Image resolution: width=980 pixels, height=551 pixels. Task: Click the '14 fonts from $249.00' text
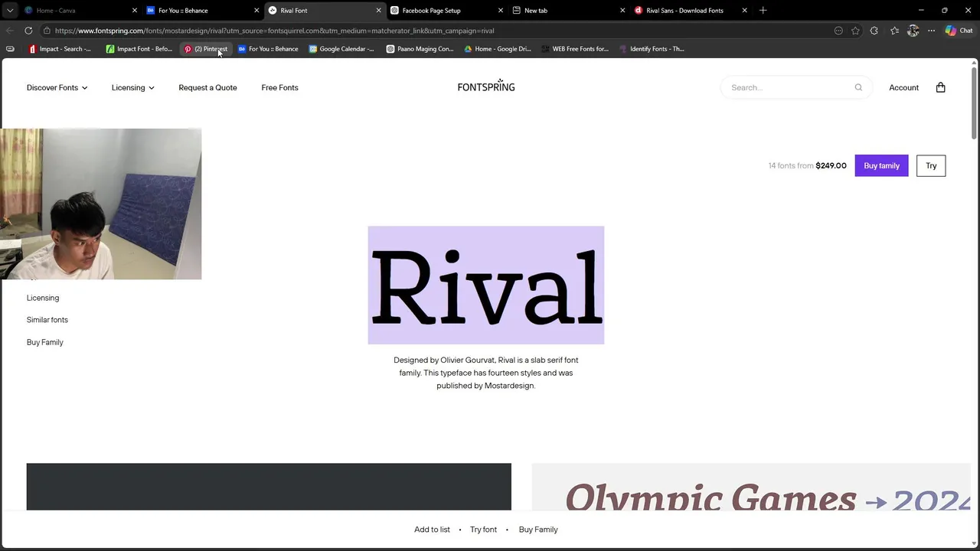807,165
